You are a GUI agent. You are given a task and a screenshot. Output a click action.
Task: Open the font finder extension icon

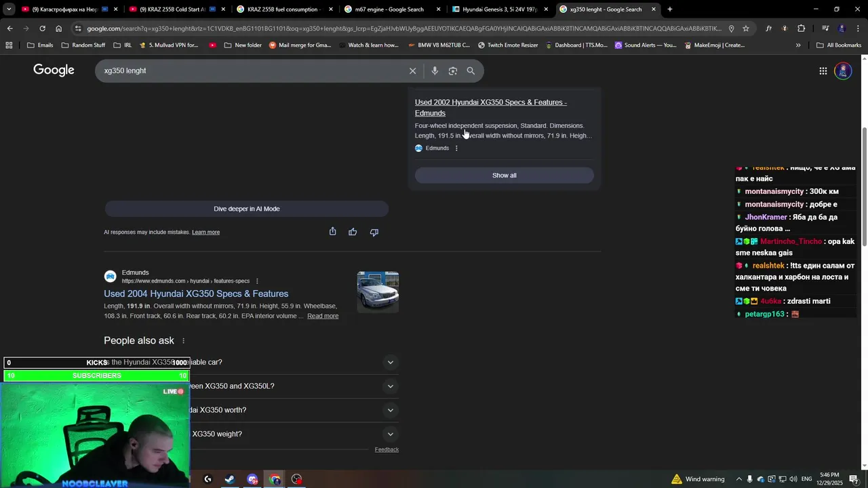768,28
